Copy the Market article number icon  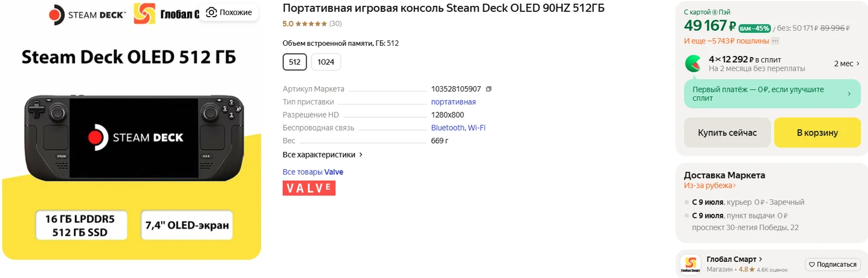point(489,89)
